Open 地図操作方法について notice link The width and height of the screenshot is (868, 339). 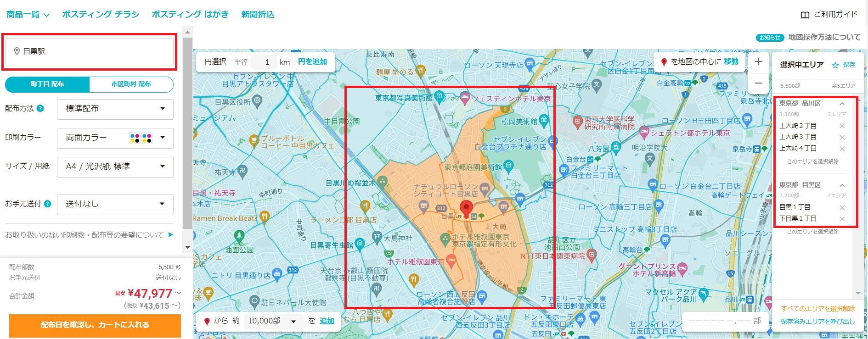(824, 38)
